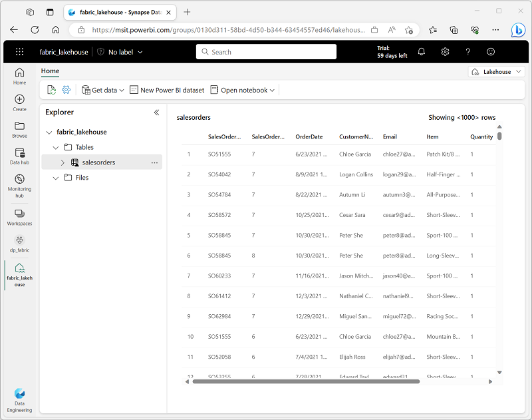Expand the salesorders table node
This screenshot has width=532, height=420.
pos(63,162)
